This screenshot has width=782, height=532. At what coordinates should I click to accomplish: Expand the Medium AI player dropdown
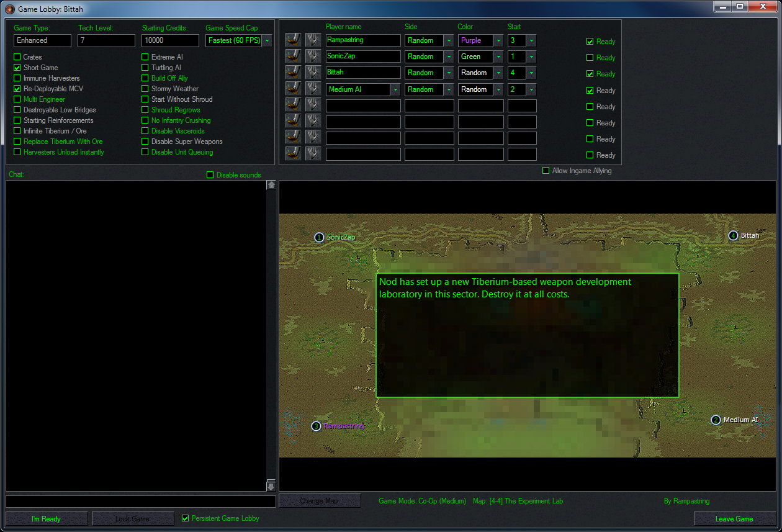[x=395, y=89]
